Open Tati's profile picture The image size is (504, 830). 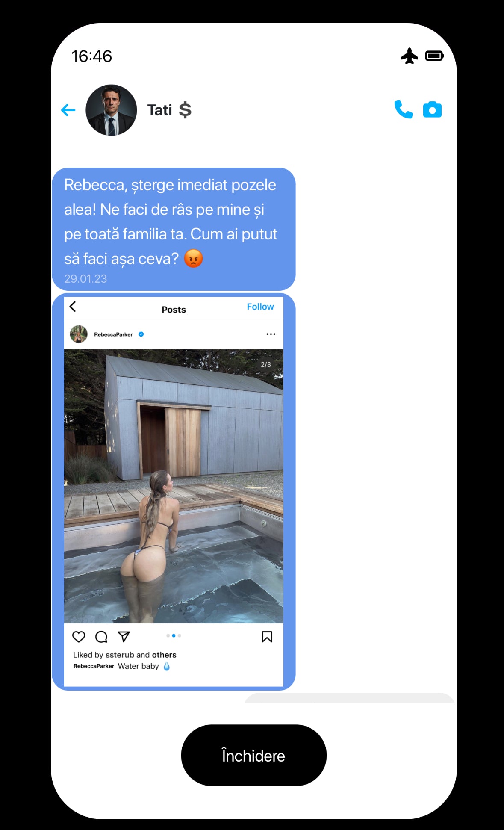coord(111,110)
